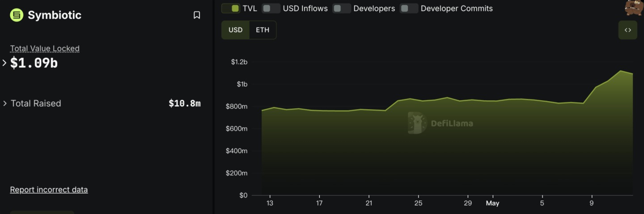Image resolution: width=644 pixels, height=214 pixels.
Task: Click the highest peak of the TVL chart
Action: [620, 71]
